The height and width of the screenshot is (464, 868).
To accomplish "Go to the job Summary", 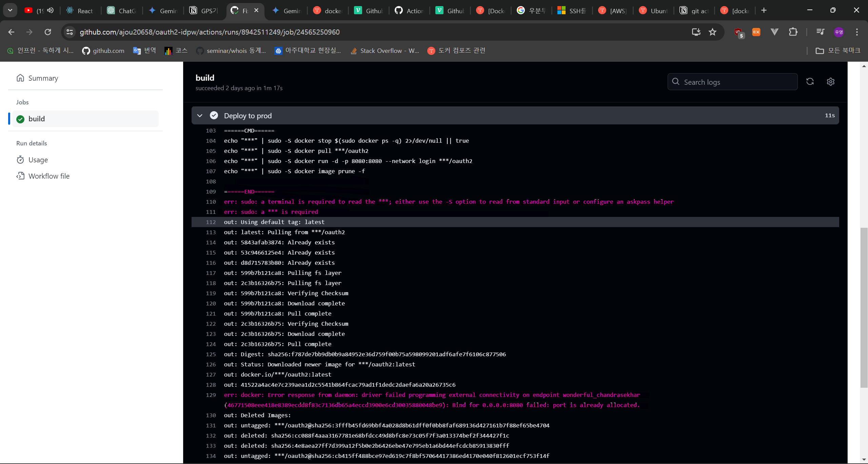I will 43,78.
